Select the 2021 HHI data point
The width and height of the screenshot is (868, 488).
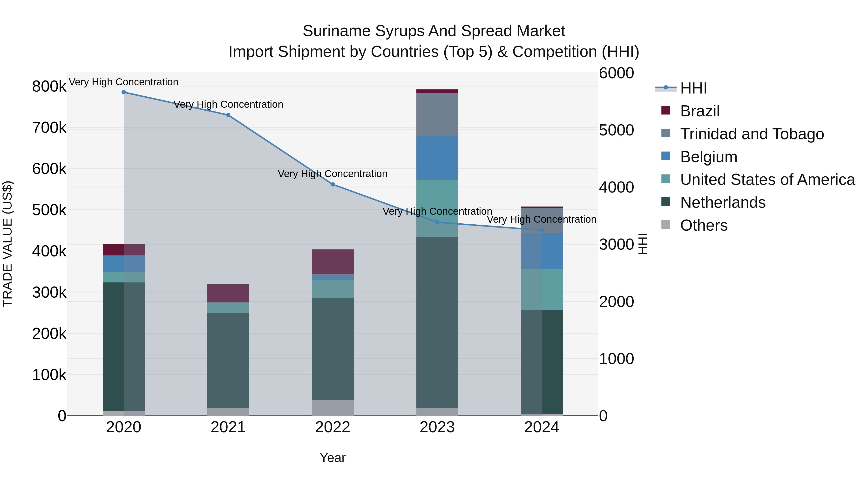pyautogui.click(x=228, y=115)
